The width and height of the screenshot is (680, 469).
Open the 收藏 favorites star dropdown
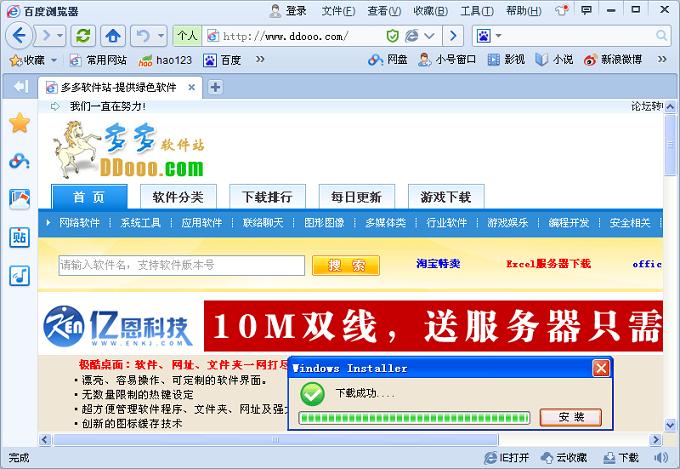pyautogui.click(x=33, y=60)
